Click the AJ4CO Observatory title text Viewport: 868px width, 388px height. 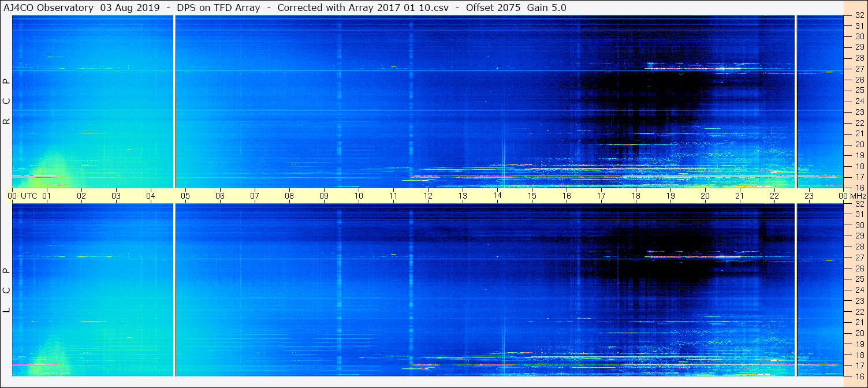point(49,8)
